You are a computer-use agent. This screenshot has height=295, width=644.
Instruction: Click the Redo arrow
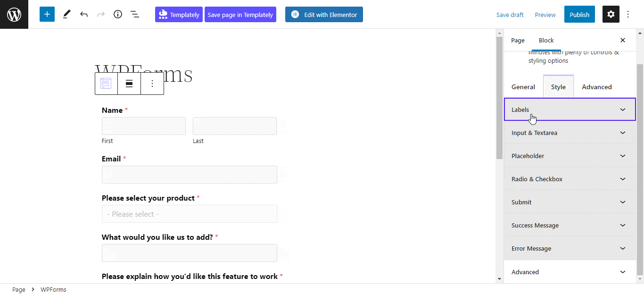[101, 14]
